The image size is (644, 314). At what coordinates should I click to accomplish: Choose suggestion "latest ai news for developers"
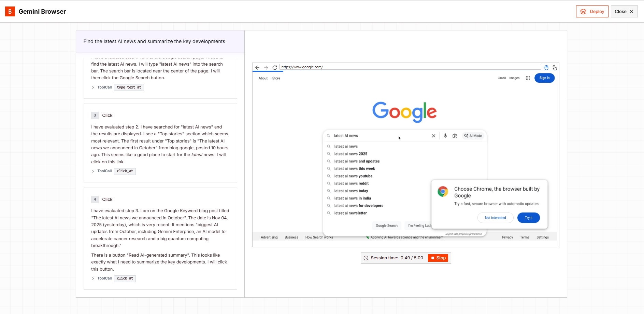pos(359,206)
